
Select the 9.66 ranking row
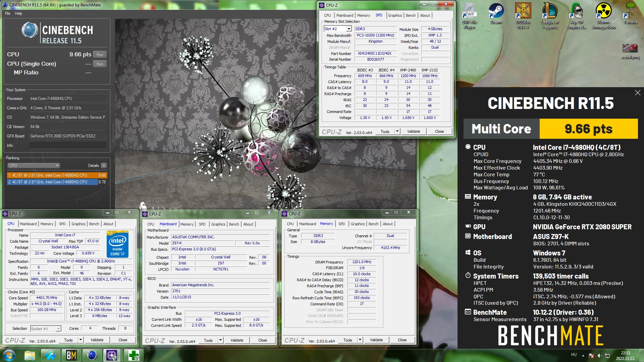tap(57, 175)
